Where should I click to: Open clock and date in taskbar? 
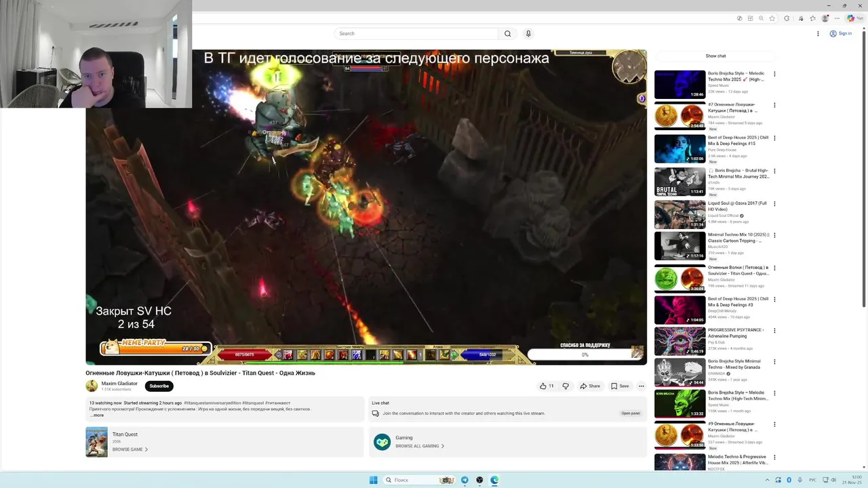852,480
